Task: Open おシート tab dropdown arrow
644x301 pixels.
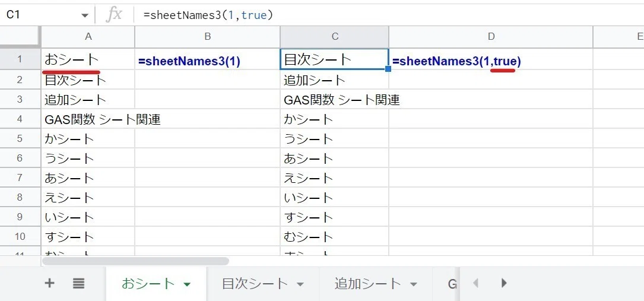Action: (187, 284)
